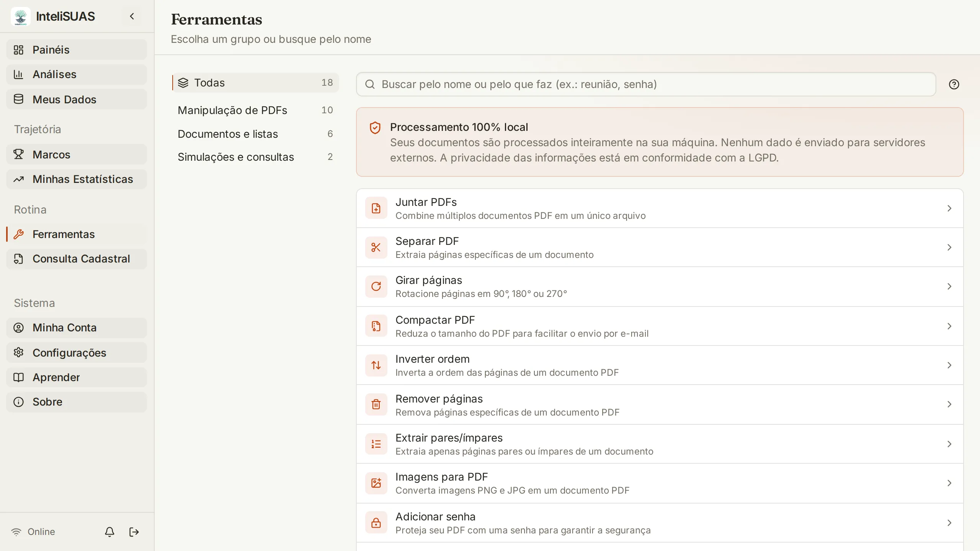
Task: Select the Todas tools group
Action: (x=256, y=83)
